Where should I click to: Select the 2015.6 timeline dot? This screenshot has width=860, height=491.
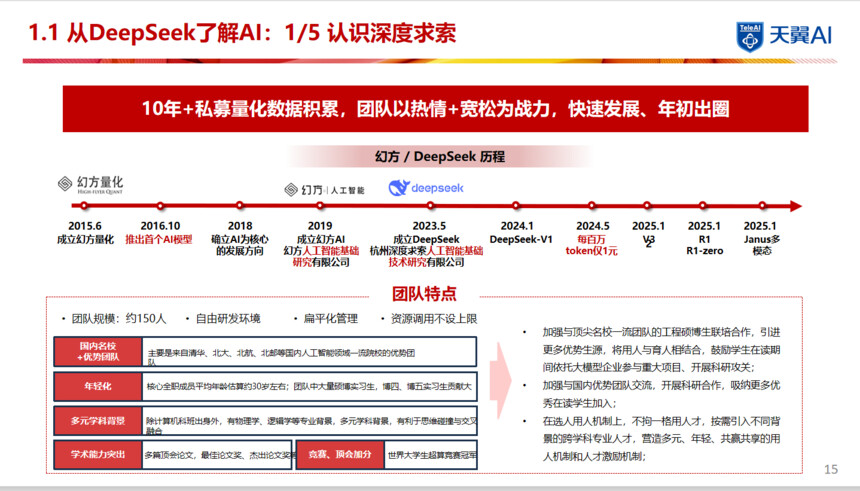pyautogui.click(x=84, y=206)
